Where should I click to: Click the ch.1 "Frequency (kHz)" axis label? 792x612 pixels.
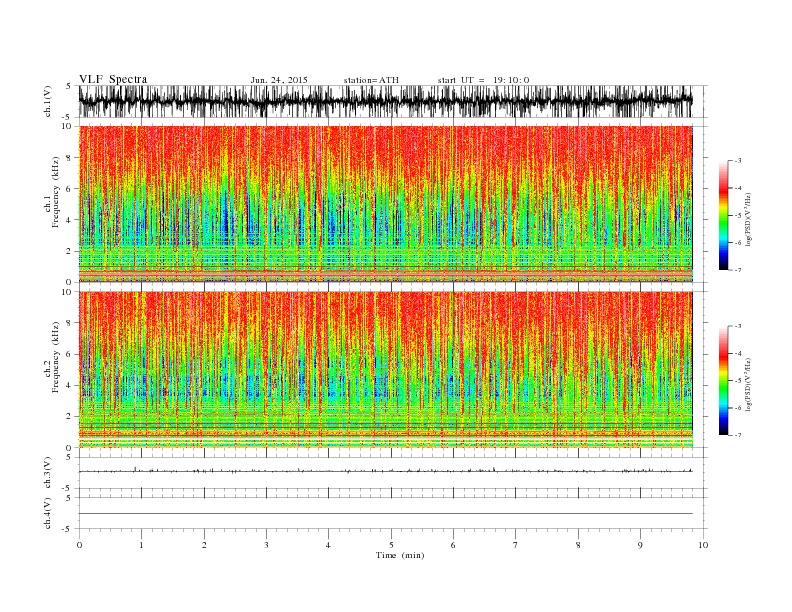tap(54, 192)
